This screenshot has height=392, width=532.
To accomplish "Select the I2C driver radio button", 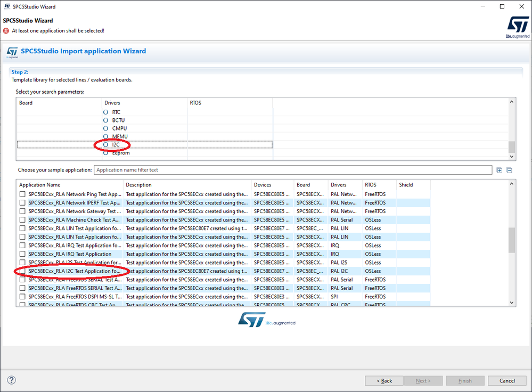I will tap(106, 144).
